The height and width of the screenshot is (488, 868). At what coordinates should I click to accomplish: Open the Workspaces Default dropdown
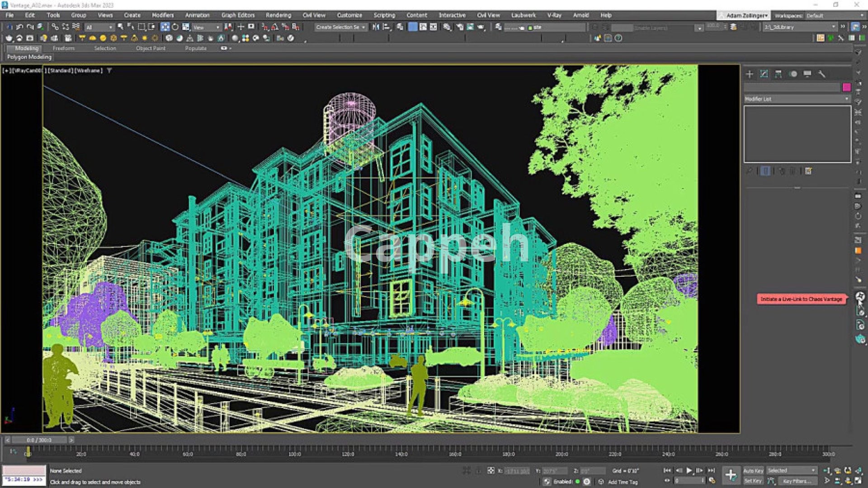coord(832,16)
